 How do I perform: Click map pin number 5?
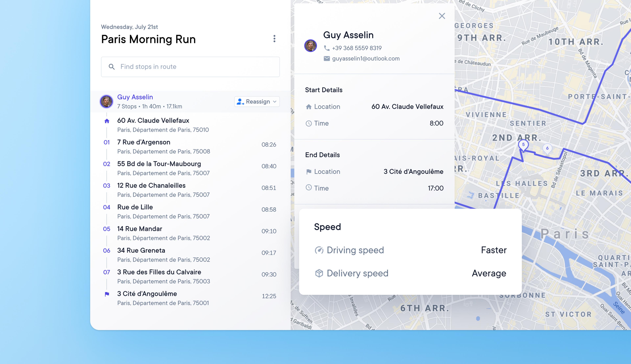pyautogui.click(x=523, y=145)
